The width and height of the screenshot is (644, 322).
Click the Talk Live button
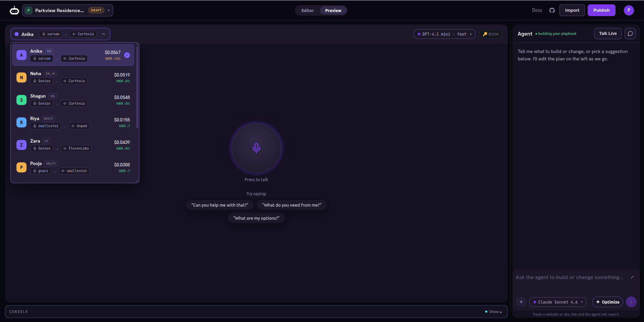click(x=608, y=34)
